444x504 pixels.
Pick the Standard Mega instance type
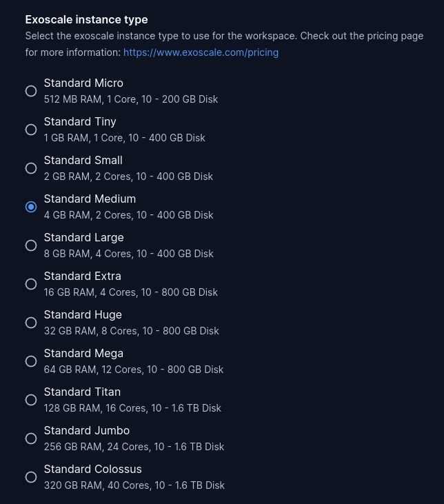click(31, 361)
